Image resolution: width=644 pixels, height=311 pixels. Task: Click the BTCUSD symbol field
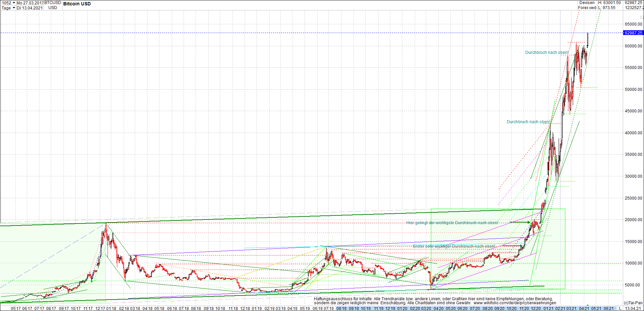click(x=53, y=3)
